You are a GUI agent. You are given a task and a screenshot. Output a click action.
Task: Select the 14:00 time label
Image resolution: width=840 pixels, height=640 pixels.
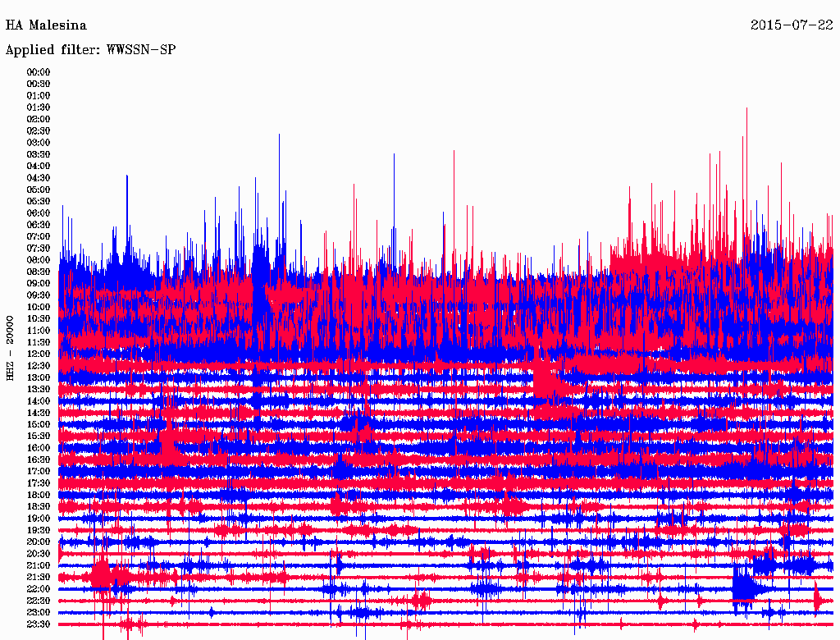pos(39,401)
